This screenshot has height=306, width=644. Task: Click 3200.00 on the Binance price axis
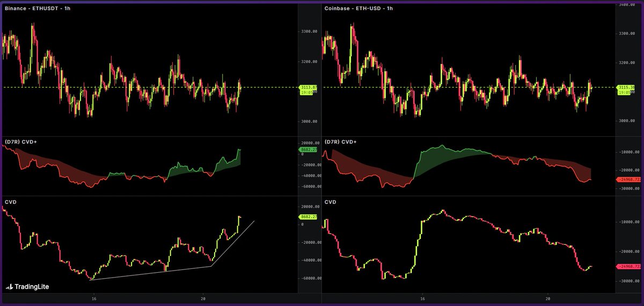(310, 62)
